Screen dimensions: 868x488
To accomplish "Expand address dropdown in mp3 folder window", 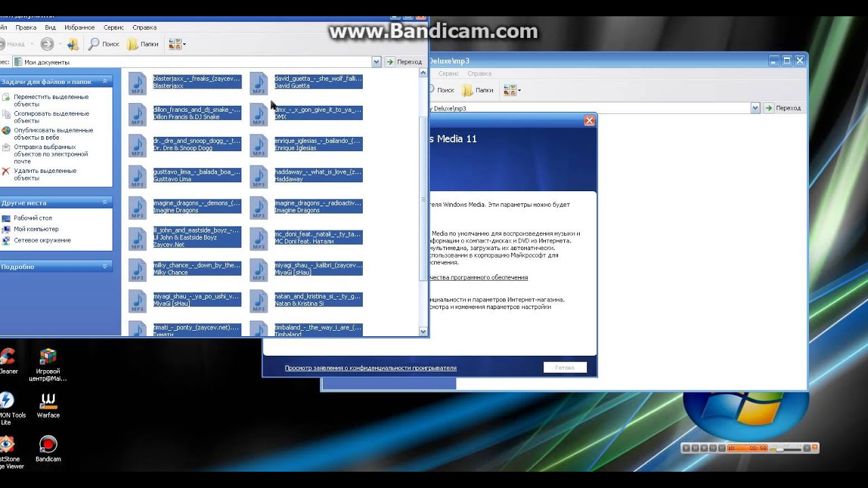I will pos(755,108).
